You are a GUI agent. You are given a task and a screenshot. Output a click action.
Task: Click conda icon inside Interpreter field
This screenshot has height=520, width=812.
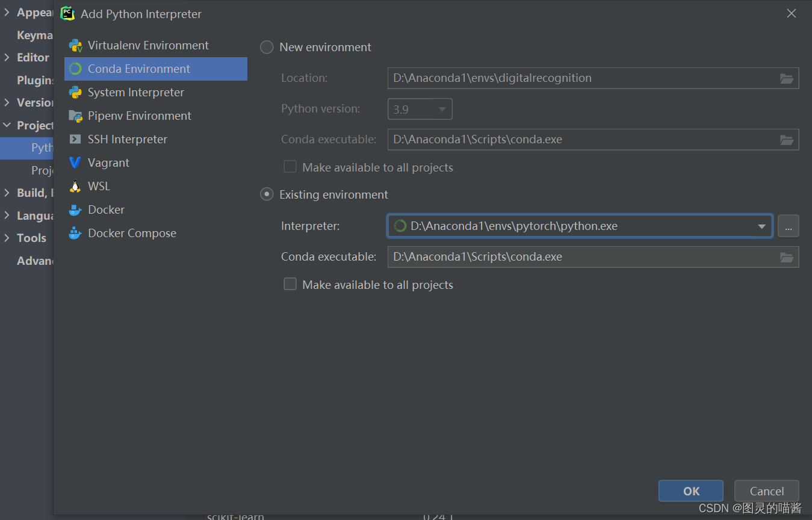click(400, 226)
